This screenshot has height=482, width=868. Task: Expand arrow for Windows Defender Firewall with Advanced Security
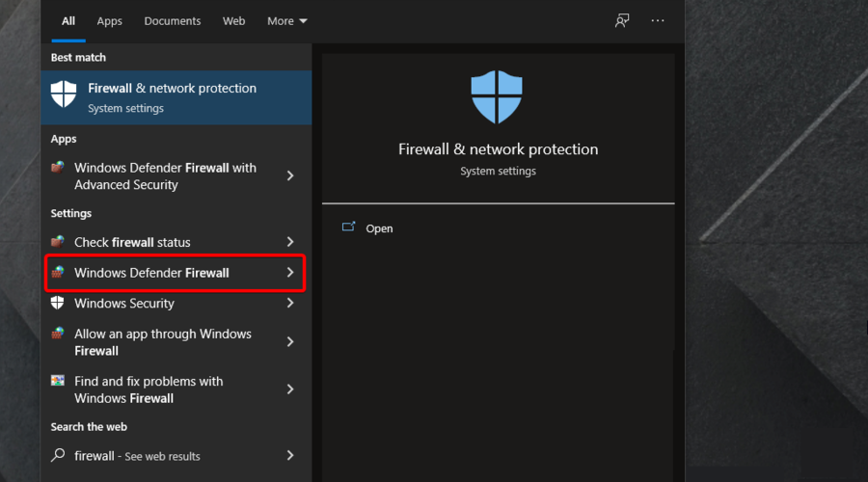(x=290, y=176)
